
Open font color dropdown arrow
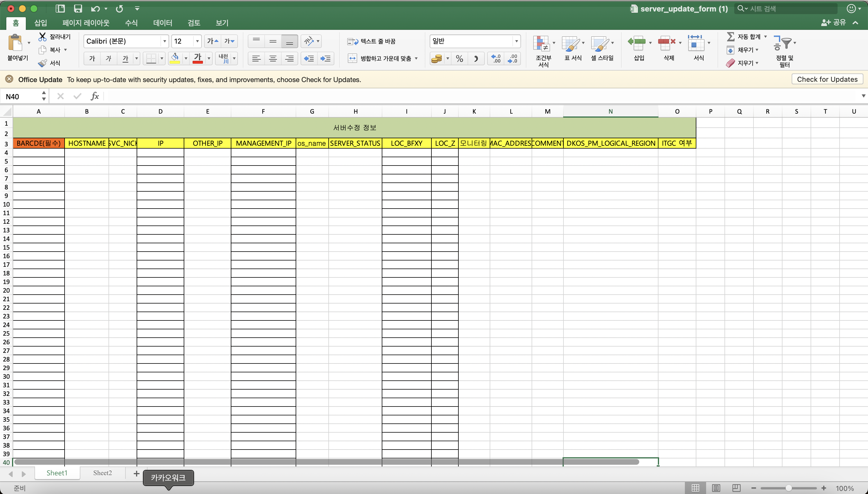[209, 58]
